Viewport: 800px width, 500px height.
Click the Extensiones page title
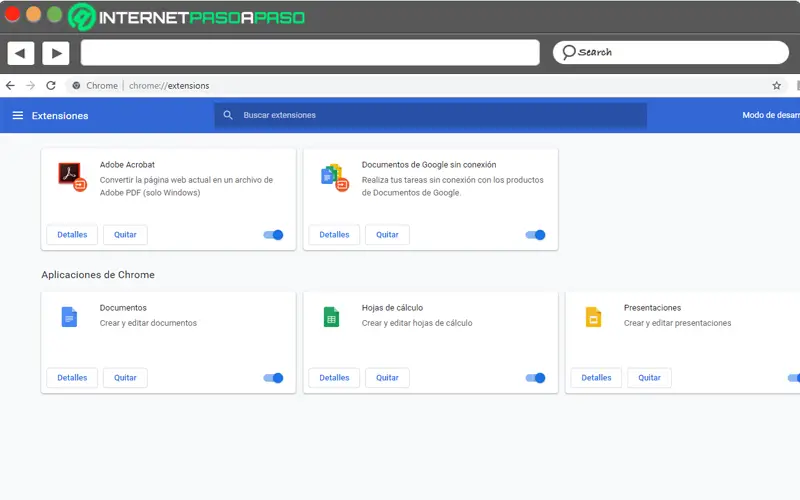pyautogui.click(x=60, y=116)
